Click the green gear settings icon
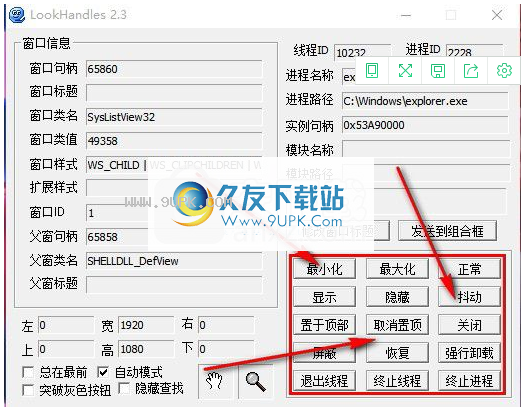 (x=504, y=70)
